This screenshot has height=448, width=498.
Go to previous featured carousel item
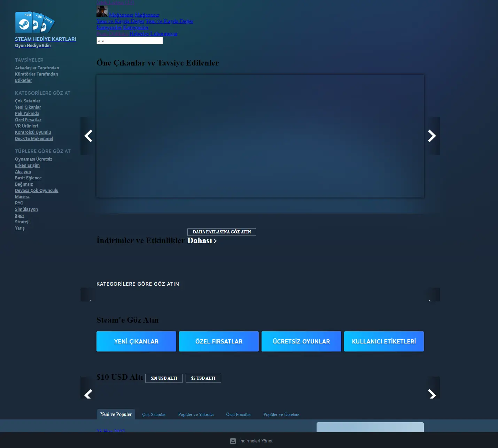(88, 136)
